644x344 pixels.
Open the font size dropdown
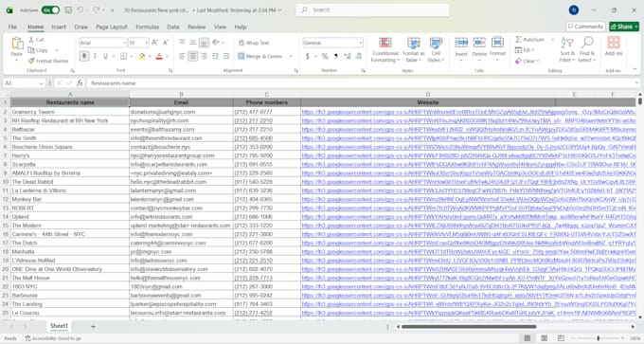pyautogui.click(x=146, y=43)
